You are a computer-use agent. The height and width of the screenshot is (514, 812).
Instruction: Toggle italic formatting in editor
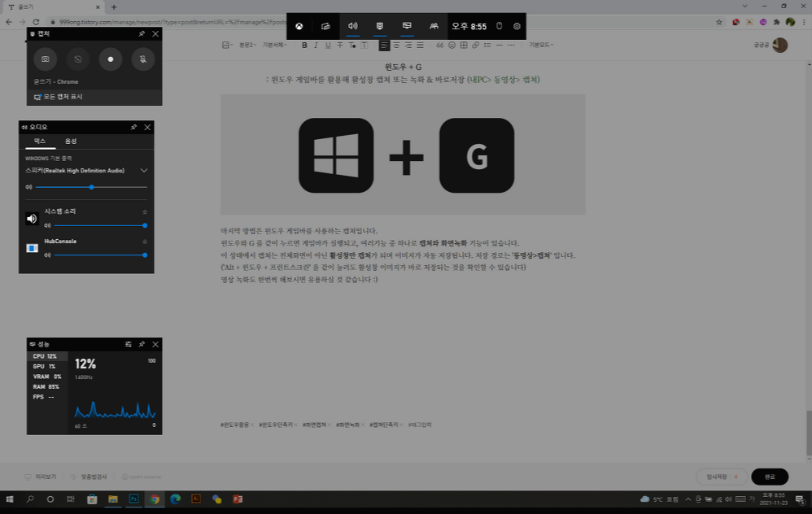[x=316, y=45]
